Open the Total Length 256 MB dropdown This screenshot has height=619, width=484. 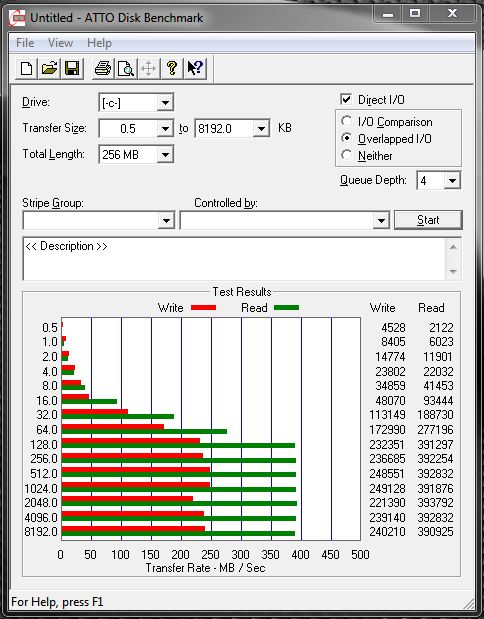[x=136, y=154]
